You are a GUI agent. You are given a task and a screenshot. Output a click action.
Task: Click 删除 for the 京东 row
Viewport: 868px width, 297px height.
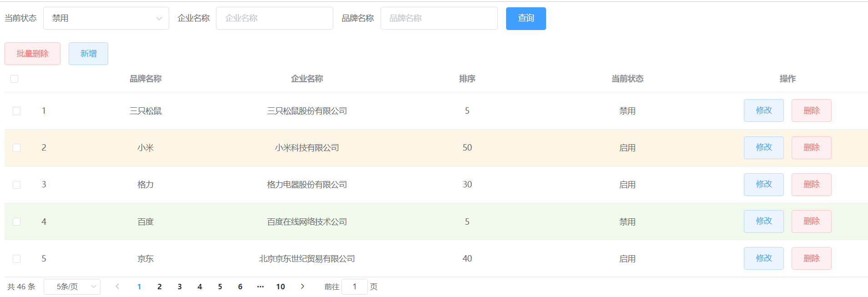pos(812,258)
